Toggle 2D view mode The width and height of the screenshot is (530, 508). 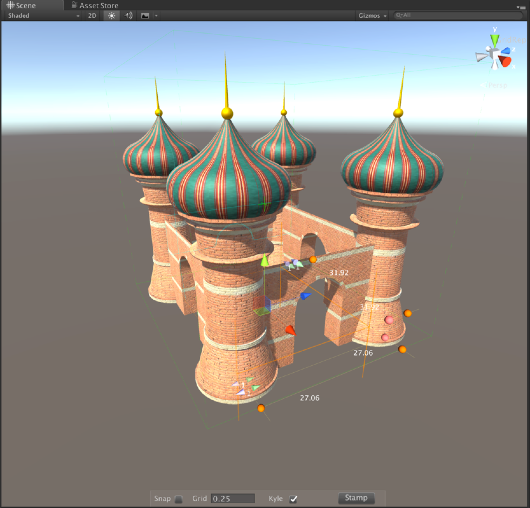click(x=92, y=16)
